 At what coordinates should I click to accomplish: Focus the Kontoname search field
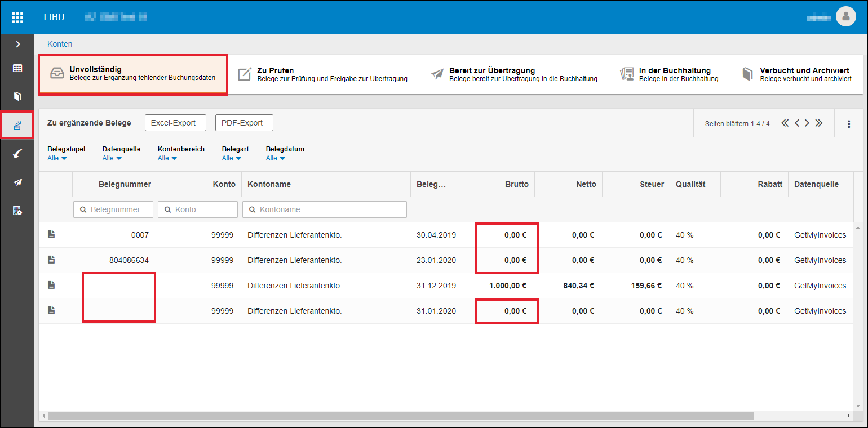coord(325,209)
